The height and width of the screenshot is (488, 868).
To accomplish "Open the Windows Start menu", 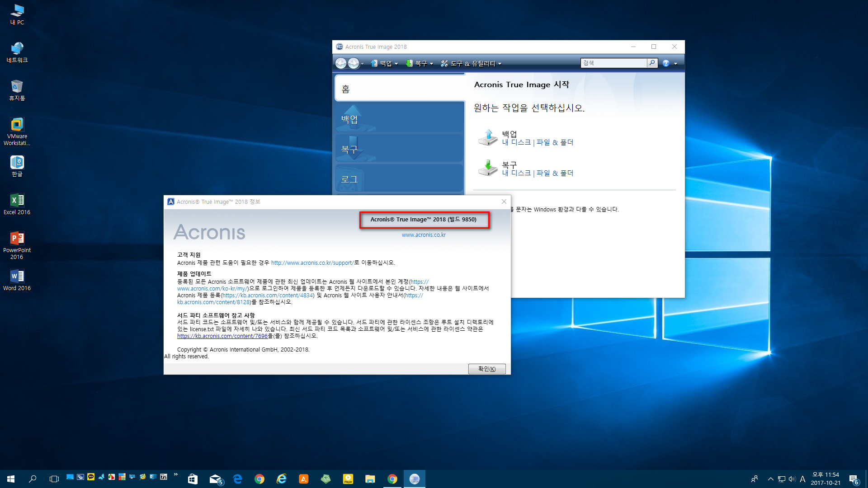I will pos(11,479).
